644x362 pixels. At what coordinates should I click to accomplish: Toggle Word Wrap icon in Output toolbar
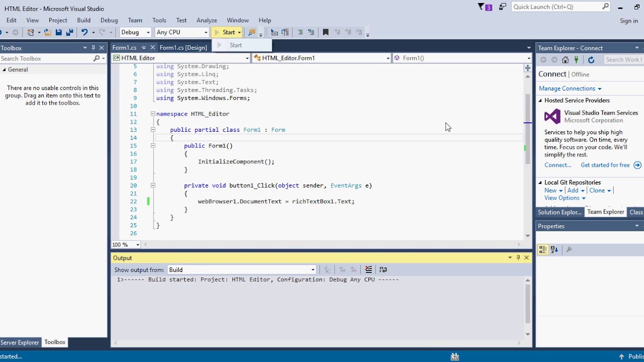pyautogui.click(x=383, y=269)
